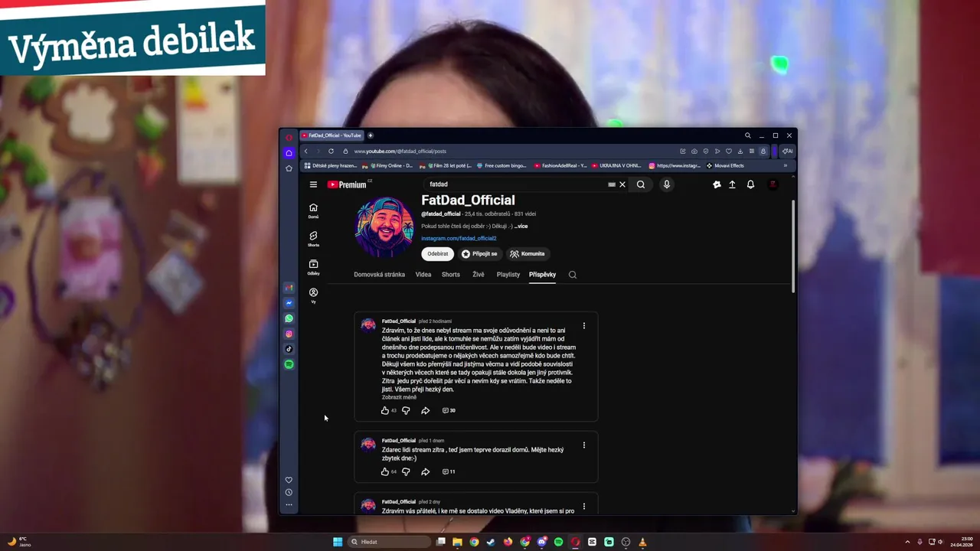This screenshot has height=551, width=980.
Task: Go back with browser back arrow
Action: tap(306, 152)
